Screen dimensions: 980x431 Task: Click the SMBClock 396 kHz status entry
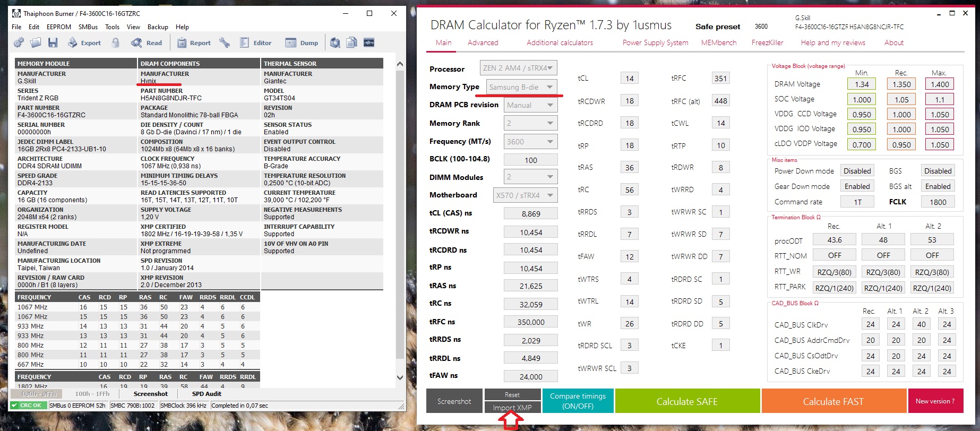[x=183, y=406]
